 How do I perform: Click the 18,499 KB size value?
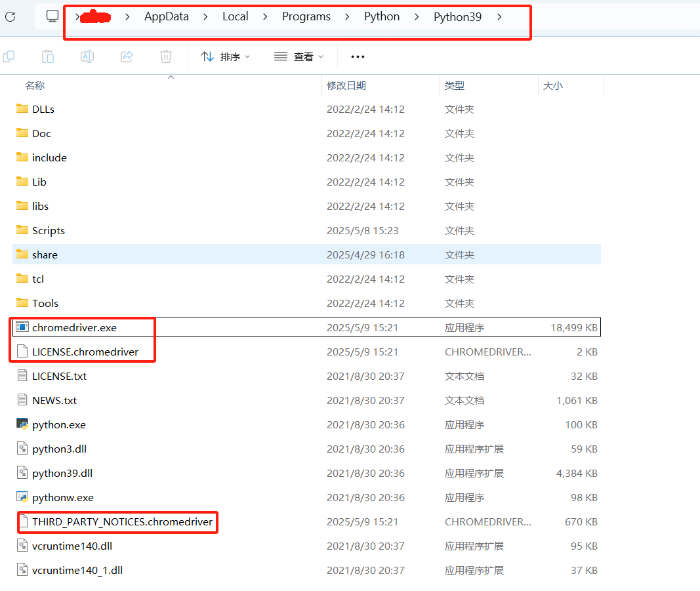point(573,327)
